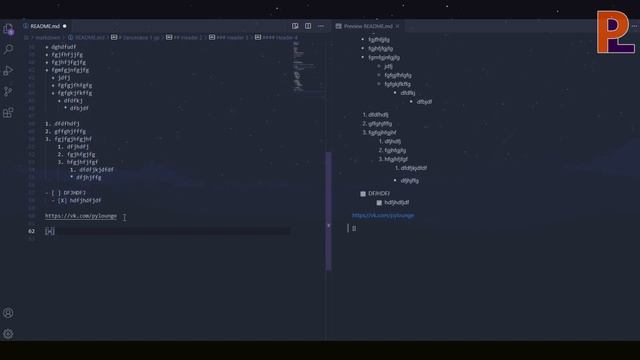Viewport: 640px width, 360px height.
Task: Open the Search view icon
Action: (8, 49)
